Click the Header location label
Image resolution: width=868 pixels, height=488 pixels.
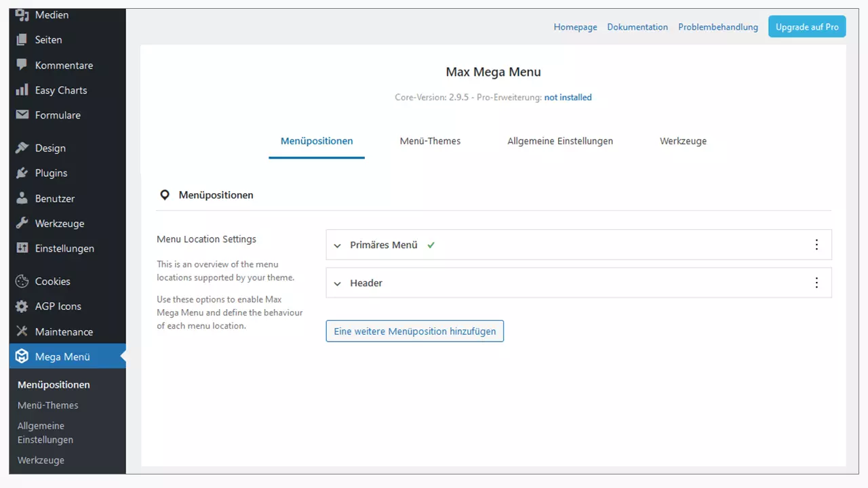pyautogui.click(x=366, y=283)
